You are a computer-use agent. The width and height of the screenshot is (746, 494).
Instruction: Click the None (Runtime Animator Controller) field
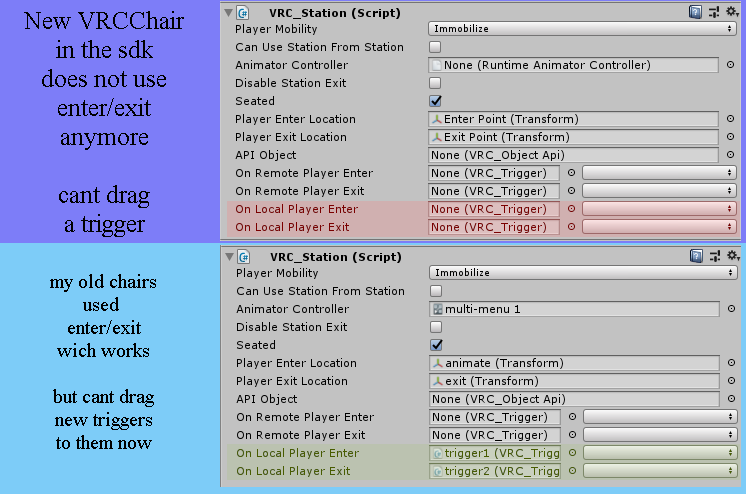point(573,65)
